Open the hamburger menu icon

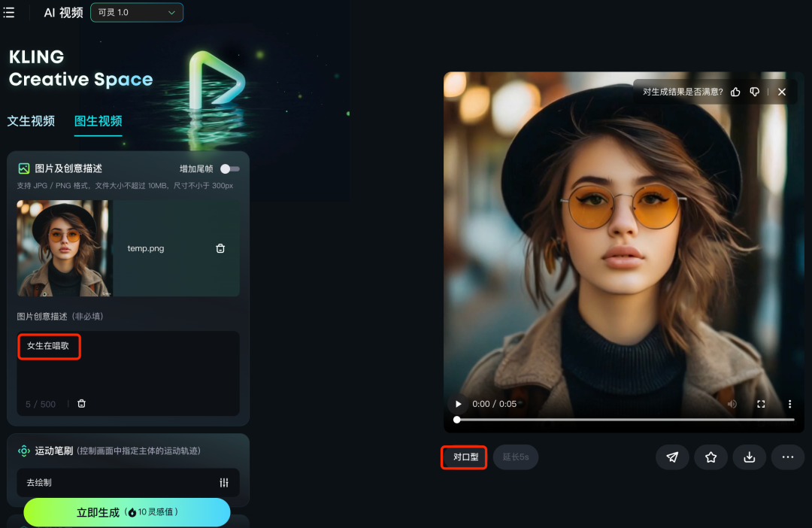click(x=9, y=13)
